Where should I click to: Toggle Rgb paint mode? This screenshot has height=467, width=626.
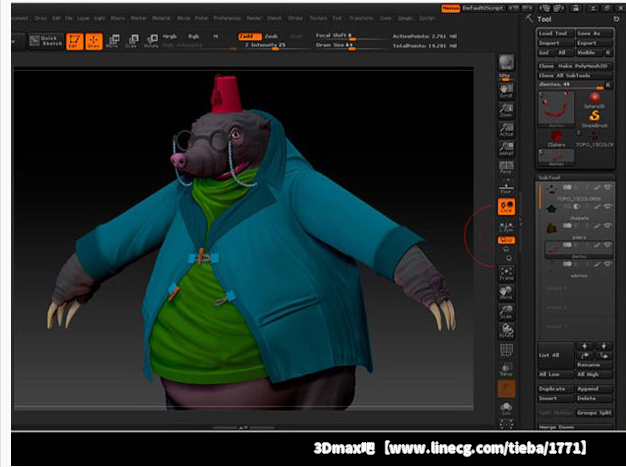(x=194, y=36)
